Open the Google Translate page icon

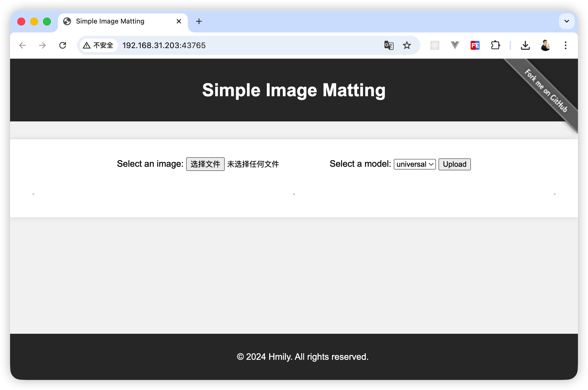(x=389, y=45)
